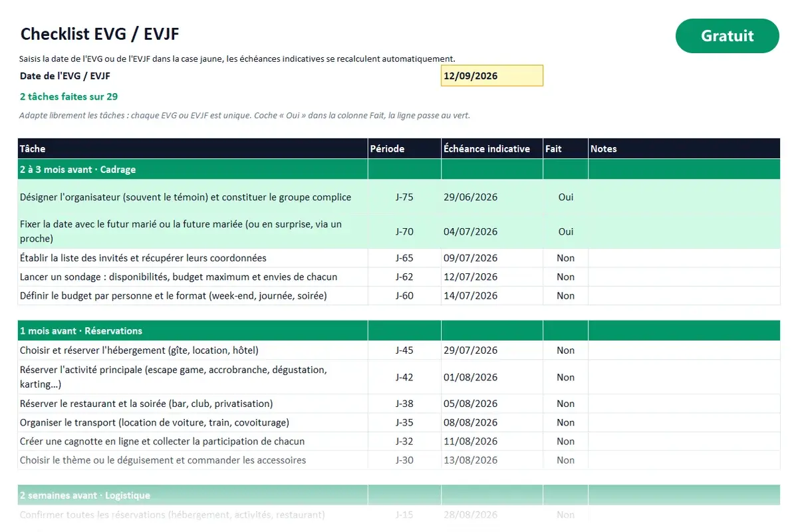The image size is (798, 532).
Task: Click the 'Définir le budget par personne' task
Action: [x=193, y=295]
